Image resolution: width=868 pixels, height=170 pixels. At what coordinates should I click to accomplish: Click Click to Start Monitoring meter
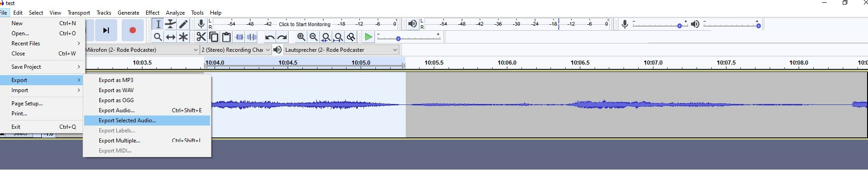point(304,24)
